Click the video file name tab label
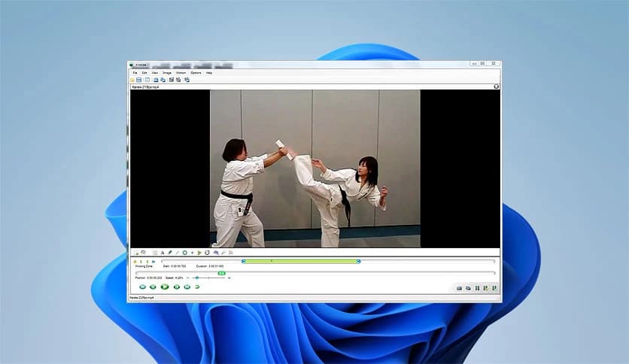This screenshot has width=629, height=364. pos(145,87)
